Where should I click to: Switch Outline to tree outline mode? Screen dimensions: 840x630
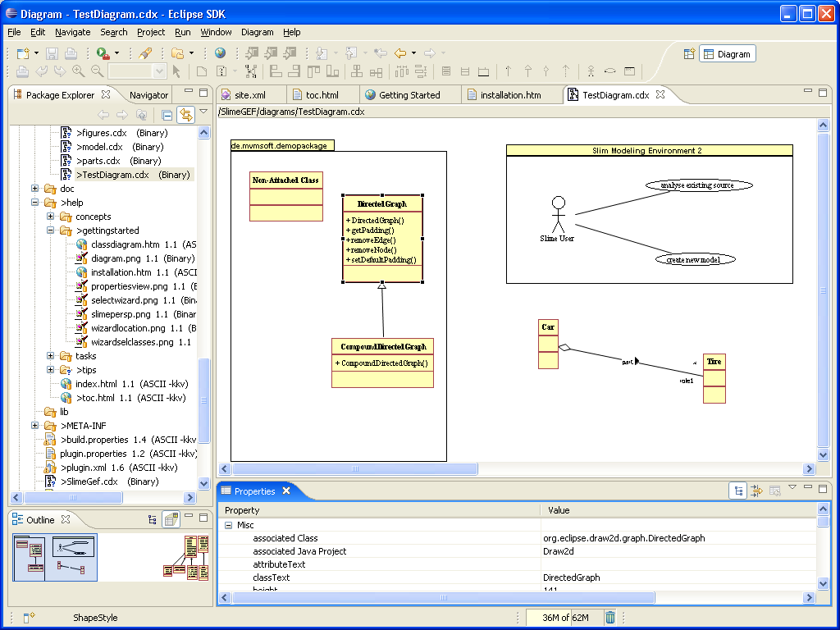153,519
